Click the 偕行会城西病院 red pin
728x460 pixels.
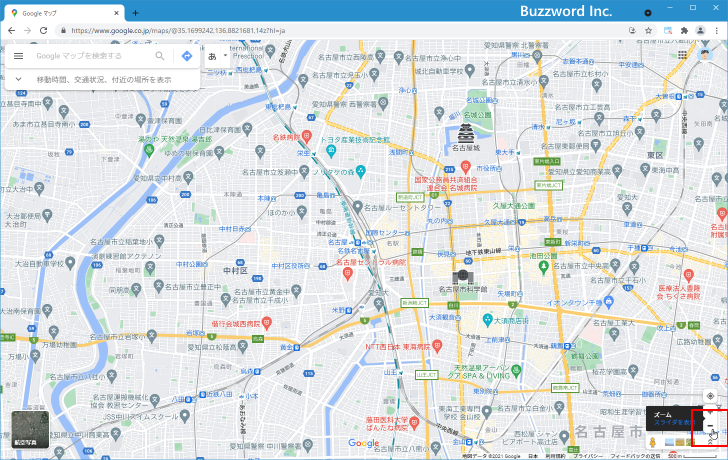click(x=266, y=322)
